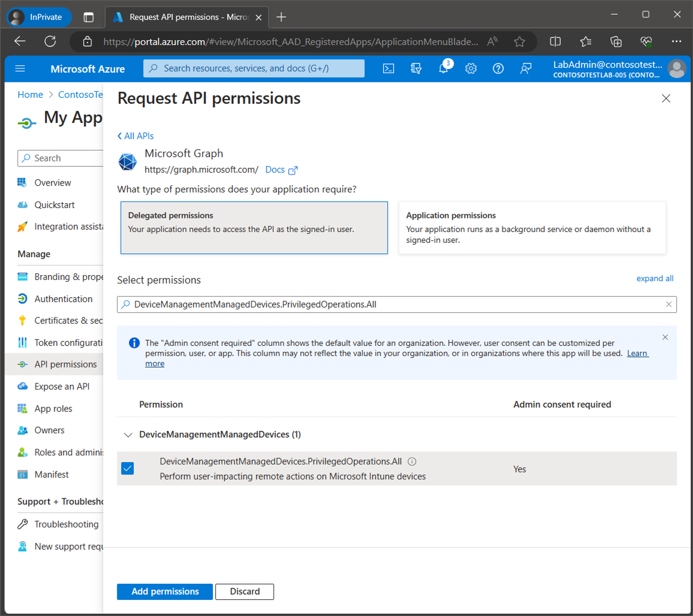Dismiss the admin consent info banner
This screenshot has width=693, height=616.
tap(665, 337)
